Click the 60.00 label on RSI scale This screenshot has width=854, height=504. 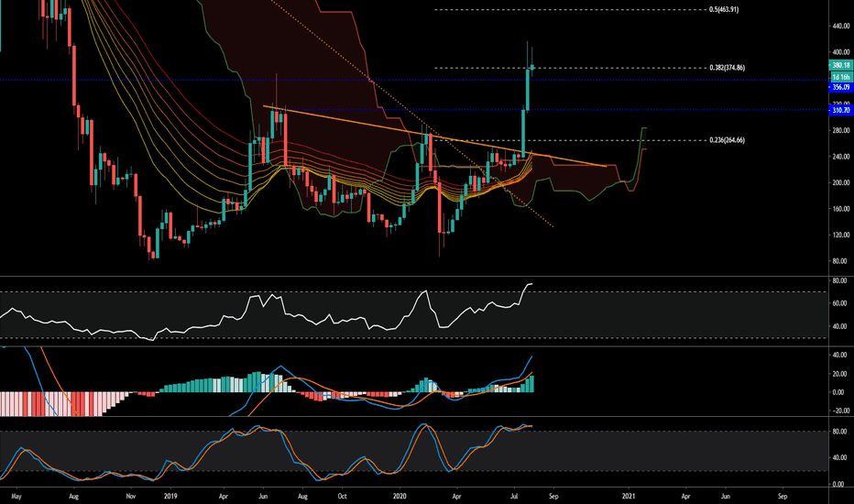[x=840, y=303]
